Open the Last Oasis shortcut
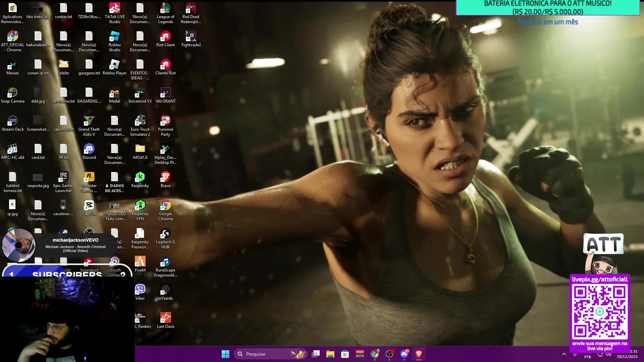This screenshot has width=644, height=362. coord(165,321)
